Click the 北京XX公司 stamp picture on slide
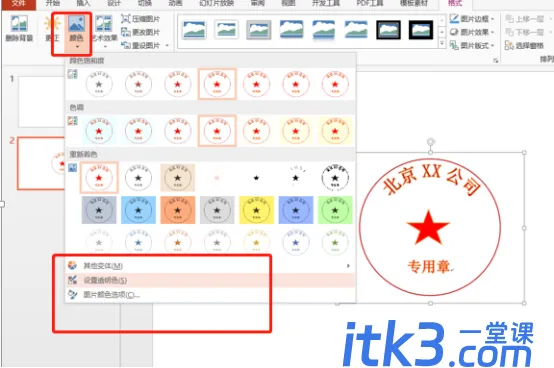 pos(430,227)
